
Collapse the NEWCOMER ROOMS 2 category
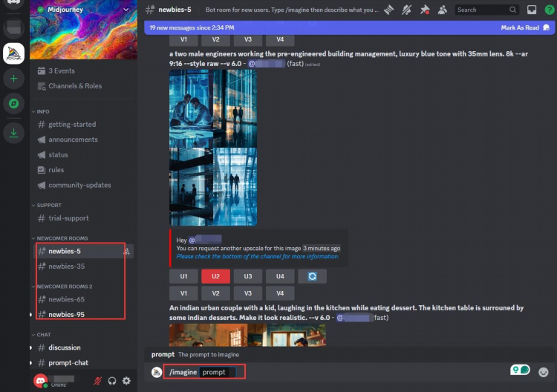coord(62,287)
